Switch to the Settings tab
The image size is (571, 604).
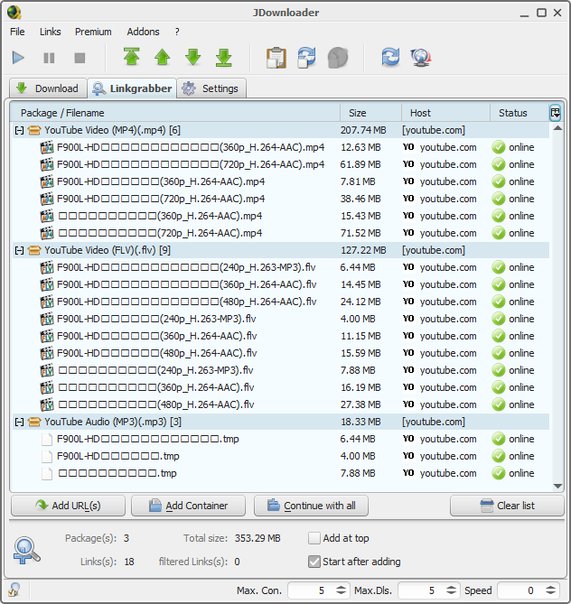tap(211, 88)
